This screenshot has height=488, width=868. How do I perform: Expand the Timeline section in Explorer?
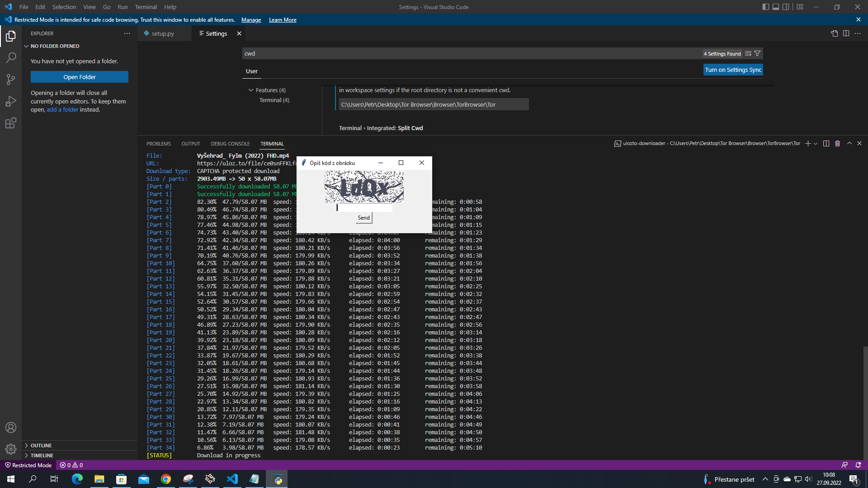click(41, 455)
